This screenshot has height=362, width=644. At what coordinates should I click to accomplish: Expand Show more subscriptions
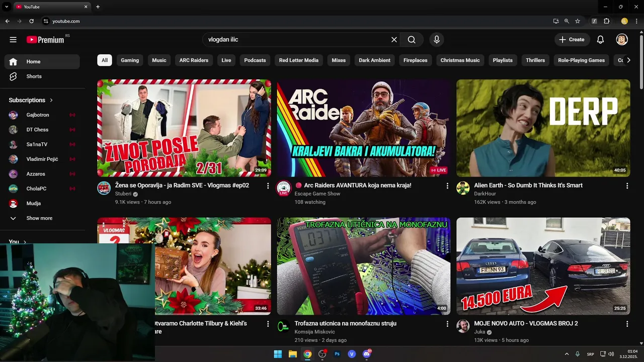tap(42, 218)
